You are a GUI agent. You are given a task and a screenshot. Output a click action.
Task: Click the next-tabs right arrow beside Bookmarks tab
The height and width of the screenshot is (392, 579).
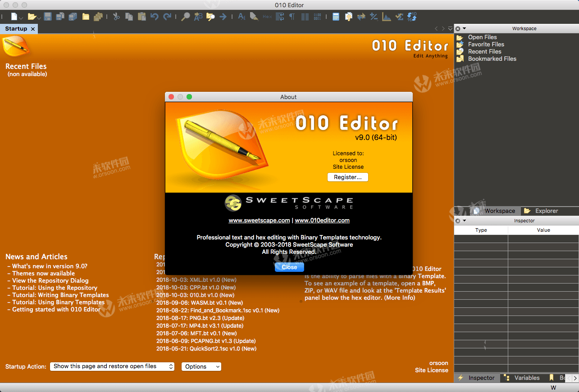(x=574, y=378)
